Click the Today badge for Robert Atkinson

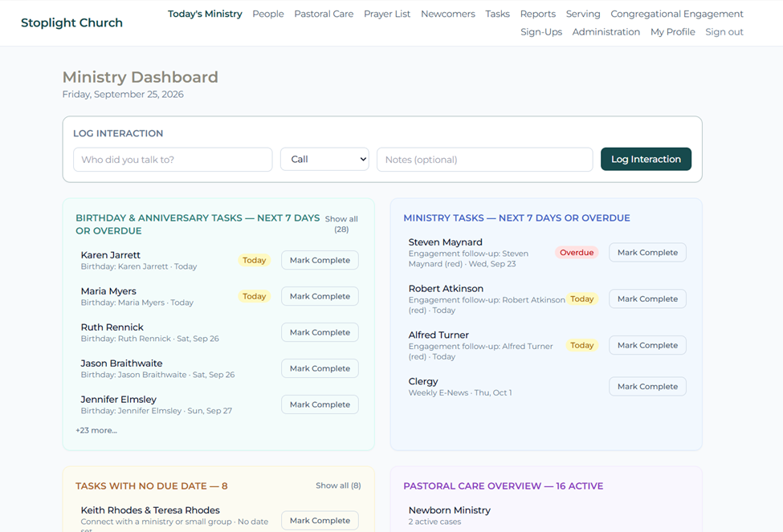581,299
